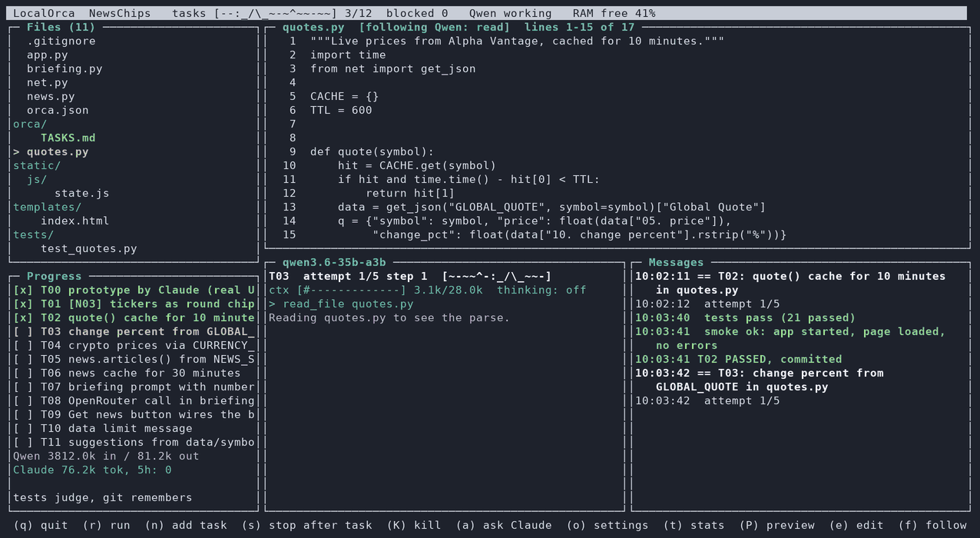980x538 pixels.
Task: Toggle T00 prototype by Claude checkbox
Action: coord(23,290)
